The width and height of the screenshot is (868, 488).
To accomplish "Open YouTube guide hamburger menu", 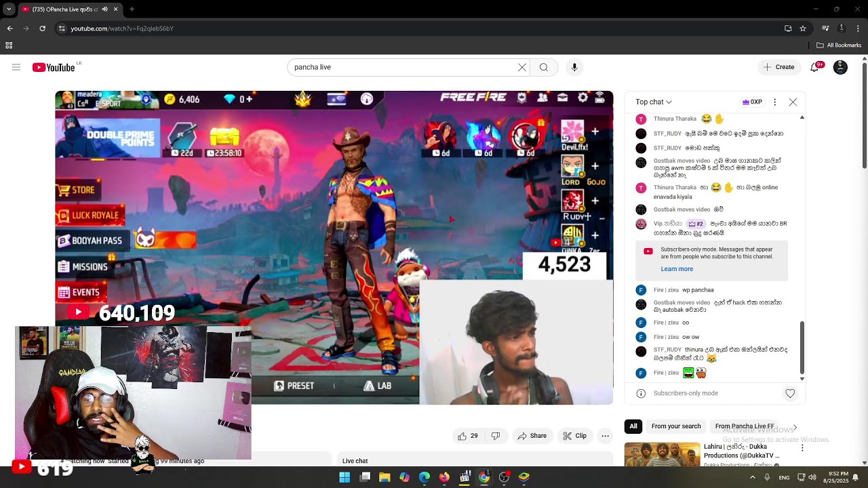I will 16,67.
